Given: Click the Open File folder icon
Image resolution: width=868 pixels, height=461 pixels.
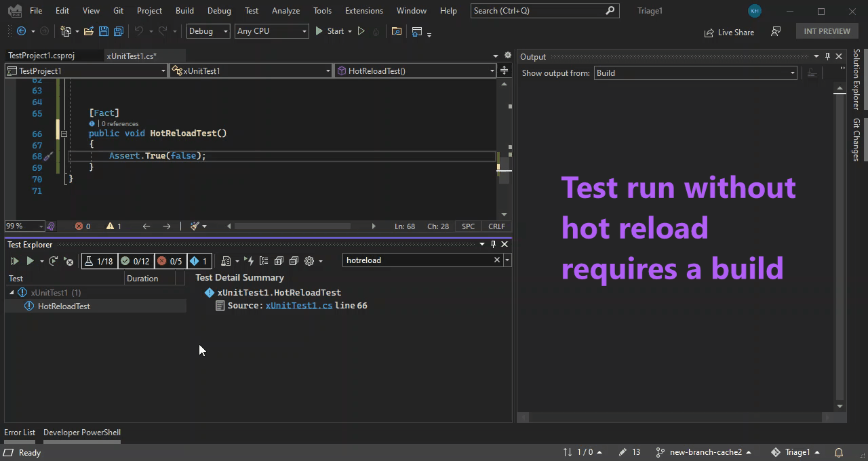Looking at the screenshot, I should tap(88, 31).
